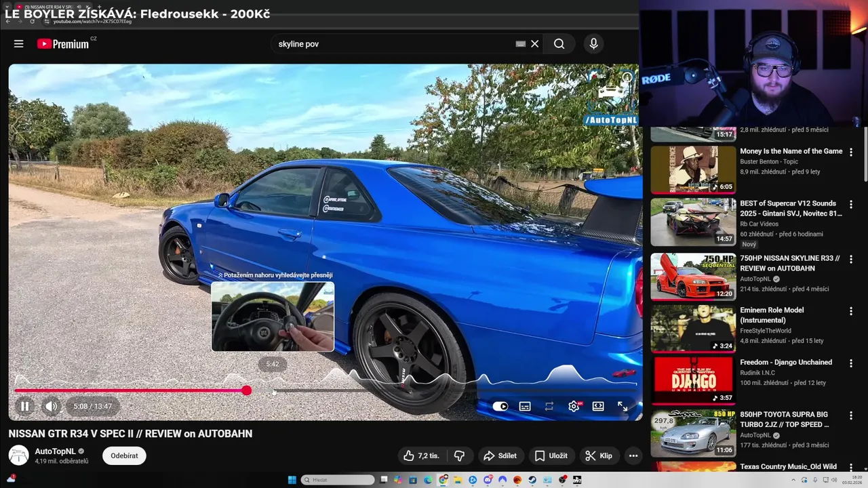
Task: Open 'Eminem Role Model (Instrumental)' title
Action: [772, 315]
